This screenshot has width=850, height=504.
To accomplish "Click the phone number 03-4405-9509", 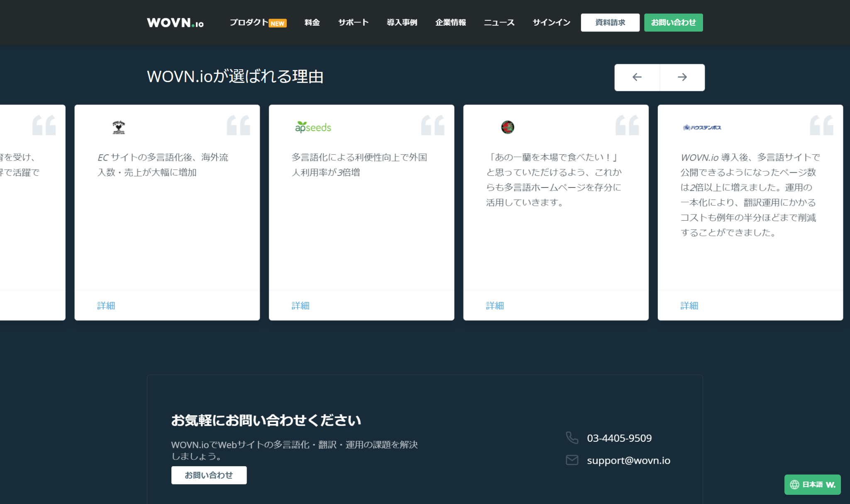I will 619,438.
